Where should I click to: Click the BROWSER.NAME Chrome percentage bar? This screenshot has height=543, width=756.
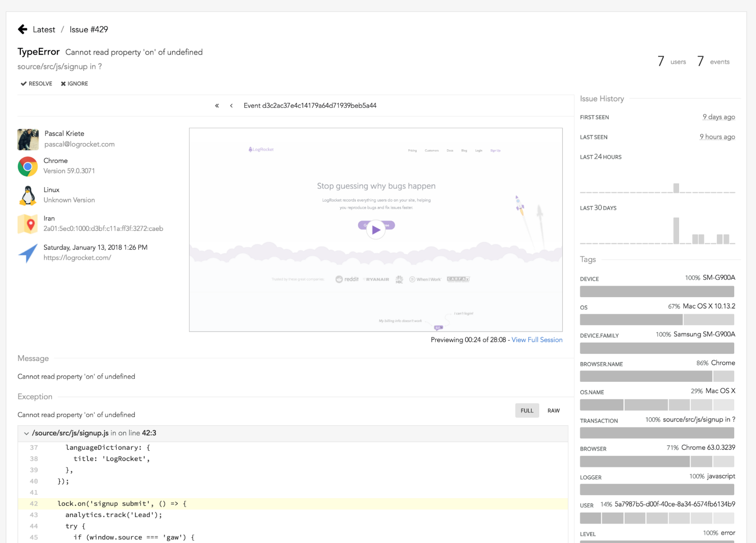pyautogui.click(x=645, y=376)
